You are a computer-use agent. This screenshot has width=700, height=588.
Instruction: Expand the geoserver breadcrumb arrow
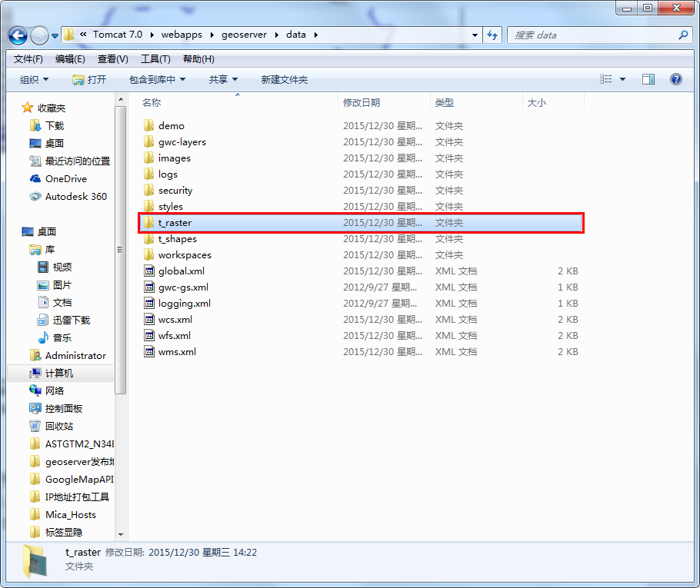276,35
